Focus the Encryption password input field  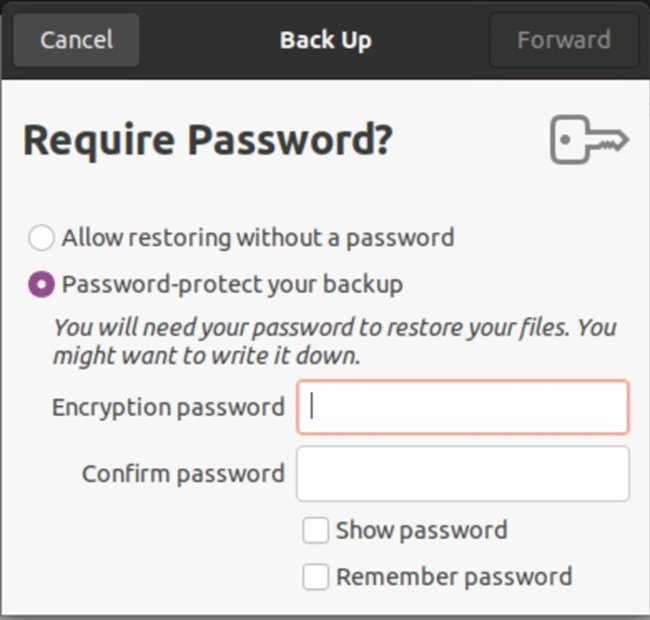tap(462, 407)
